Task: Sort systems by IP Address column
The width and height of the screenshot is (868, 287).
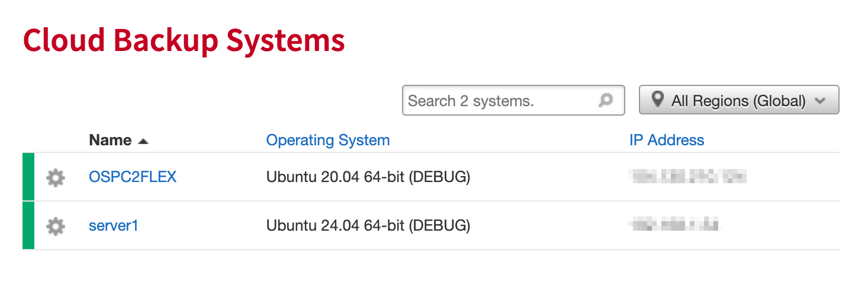Action: click(667, 141)
